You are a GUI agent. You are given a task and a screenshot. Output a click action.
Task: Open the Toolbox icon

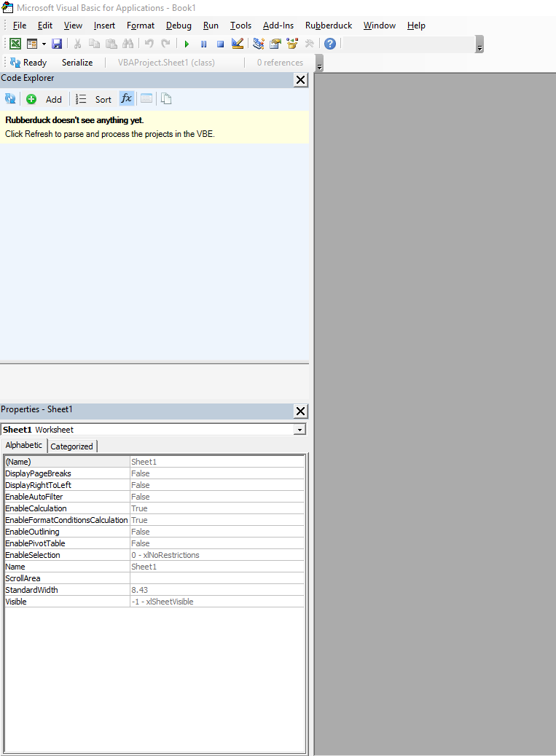(x=309, y=44)
